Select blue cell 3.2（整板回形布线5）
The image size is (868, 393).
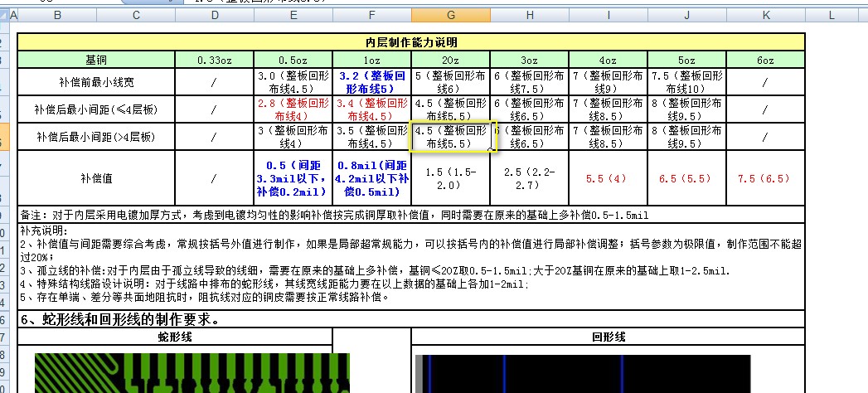(x=372, y=82)
